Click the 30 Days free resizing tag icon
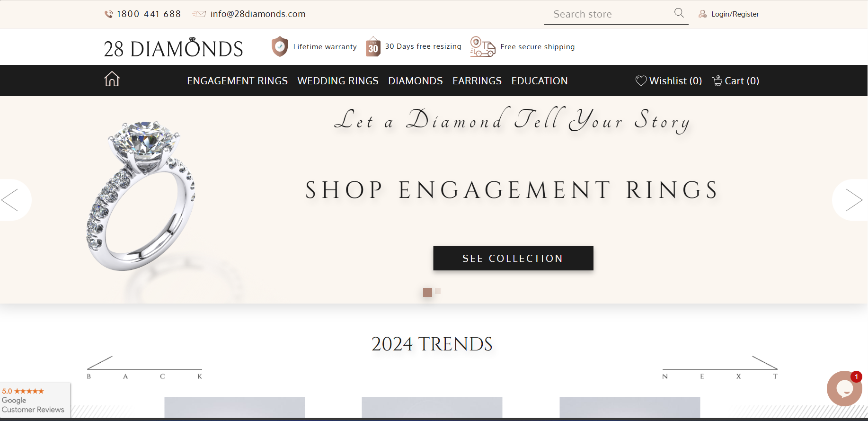Screen dimensions: 868x421 tap(373, 46)
